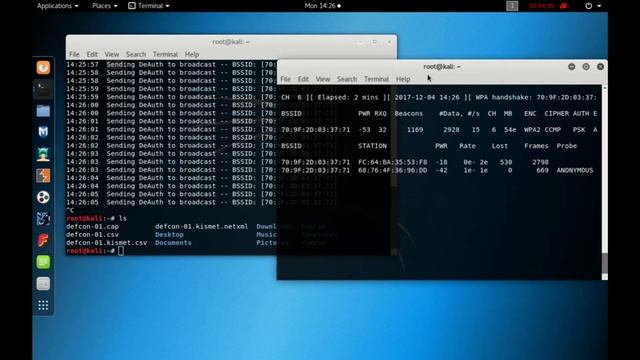Click the #Data value 2928
Screen dimensions: 640x360
coord(451,130)
